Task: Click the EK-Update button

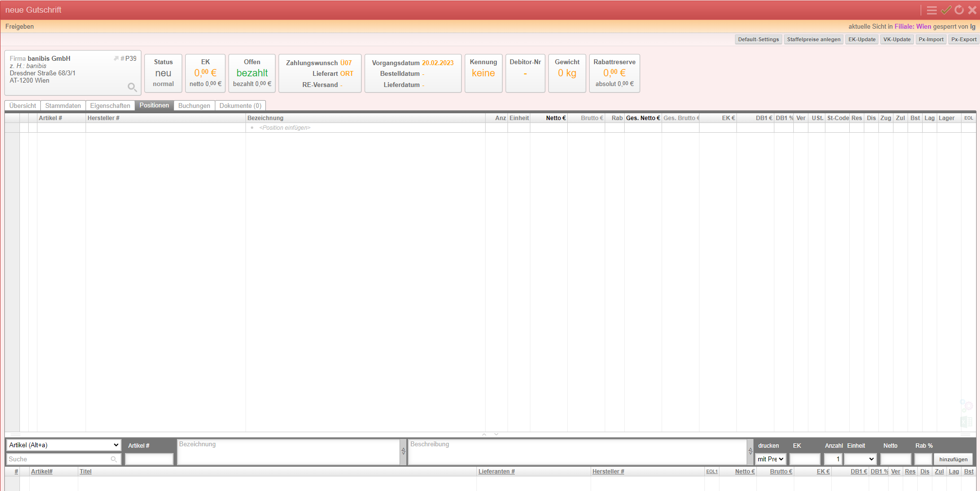Action: 862,39
